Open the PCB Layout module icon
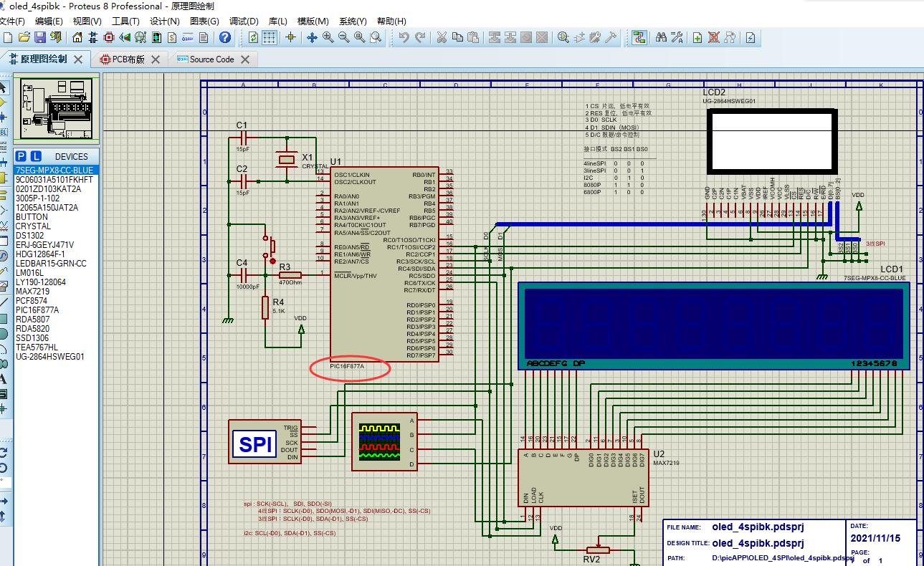This screenshot has width=924, height=566. click(109, 37)
